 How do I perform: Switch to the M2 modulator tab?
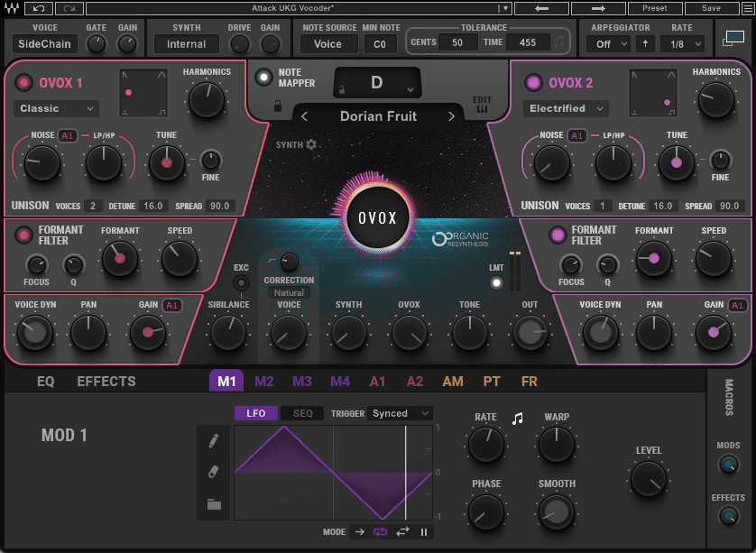(x=264, y=382)
